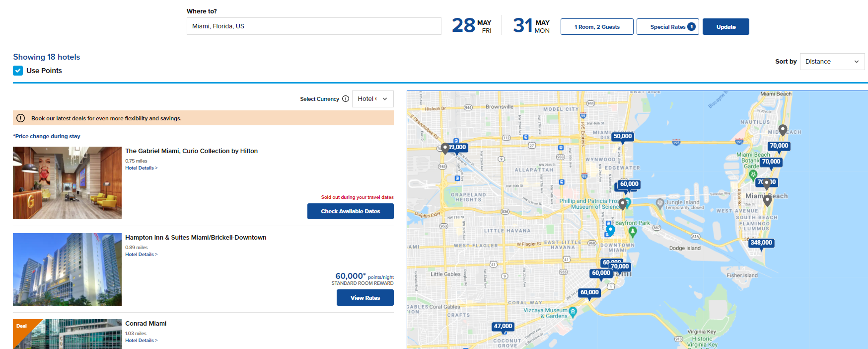Open the Sort by Distance dropdown
This screenshot has width=868, height=349.
(832, 62)
